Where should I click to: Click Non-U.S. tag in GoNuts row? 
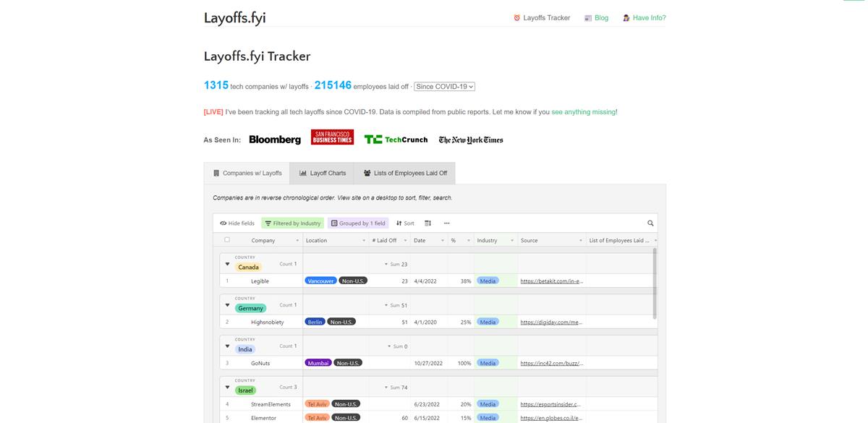(x=347, y=363)
